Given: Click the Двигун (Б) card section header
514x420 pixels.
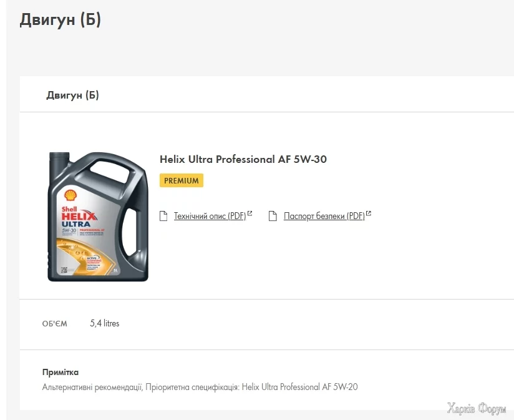Looking at the screenshot, I should pyautogui.click(x=72, y=95).
